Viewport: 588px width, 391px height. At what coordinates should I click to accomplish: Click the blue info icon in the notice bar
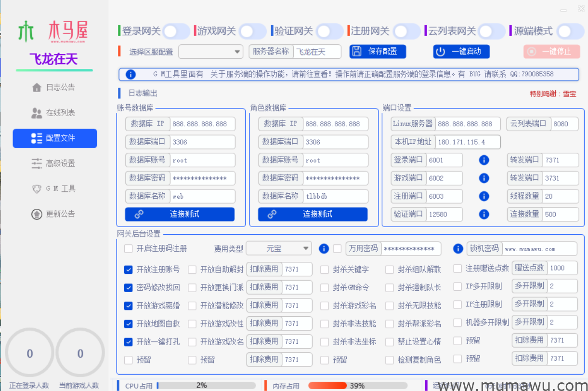(x=130, y=74)
